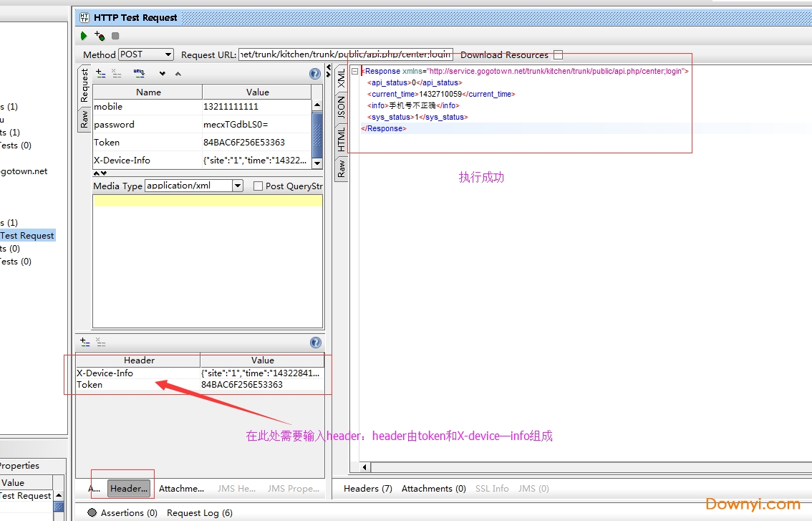Image resolution: width=812 pixels, height=521 pixels.
Task: Click the stop request icon
Action: tap(115, 35)
